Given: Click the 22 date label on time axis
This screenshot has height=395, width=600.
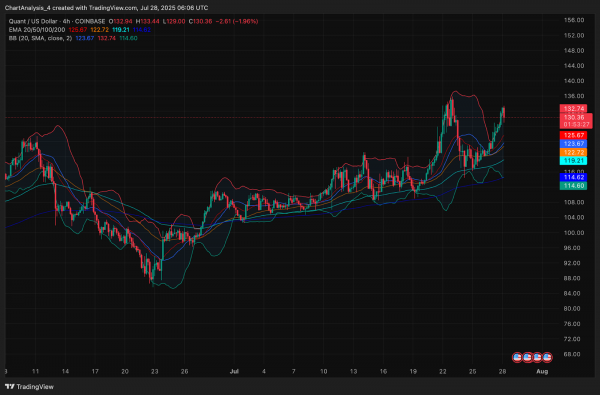Looking at the screenshot, I should pos(443,371).
